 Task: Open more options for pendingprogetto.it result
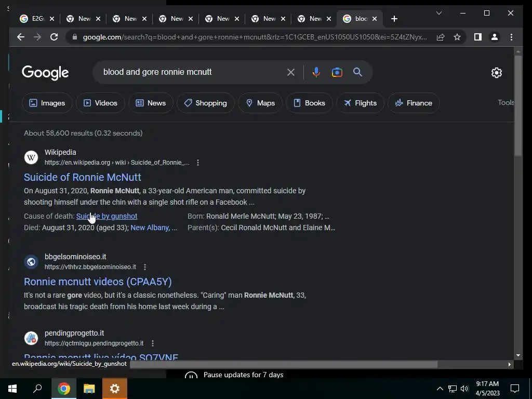click(153, 343)
